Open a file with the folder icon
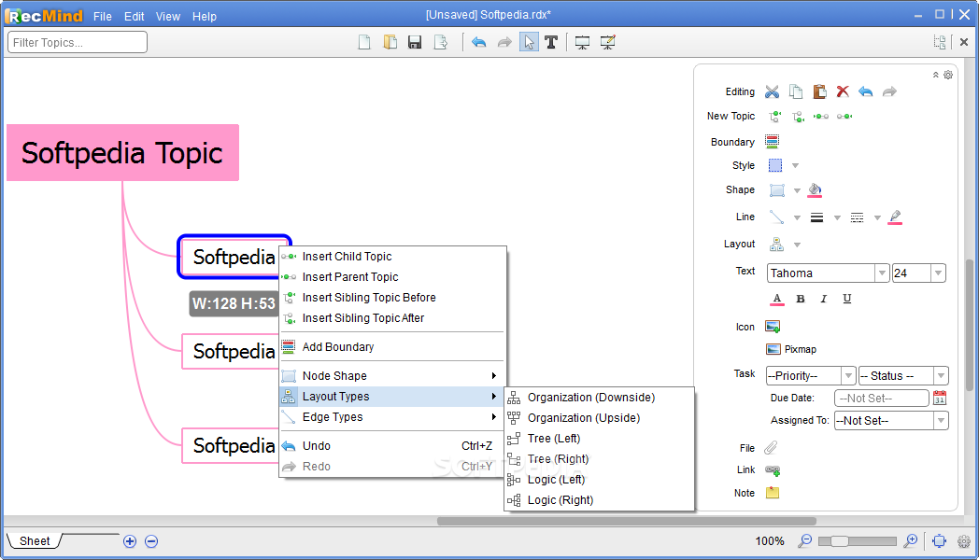Viewport: 979px width, 560px height. click(x=390, y=42)
